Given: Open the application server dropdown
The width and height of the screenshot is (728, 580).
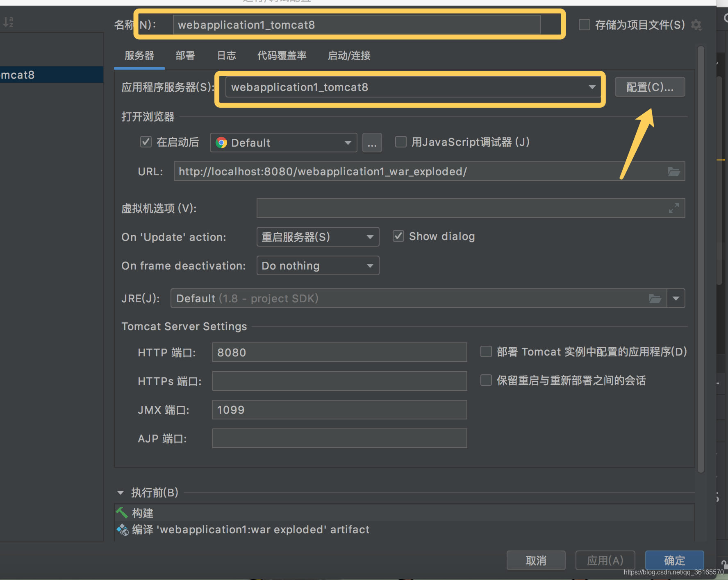Looking at the screenshot, I should pyautogui.click(x=413, y=87).
